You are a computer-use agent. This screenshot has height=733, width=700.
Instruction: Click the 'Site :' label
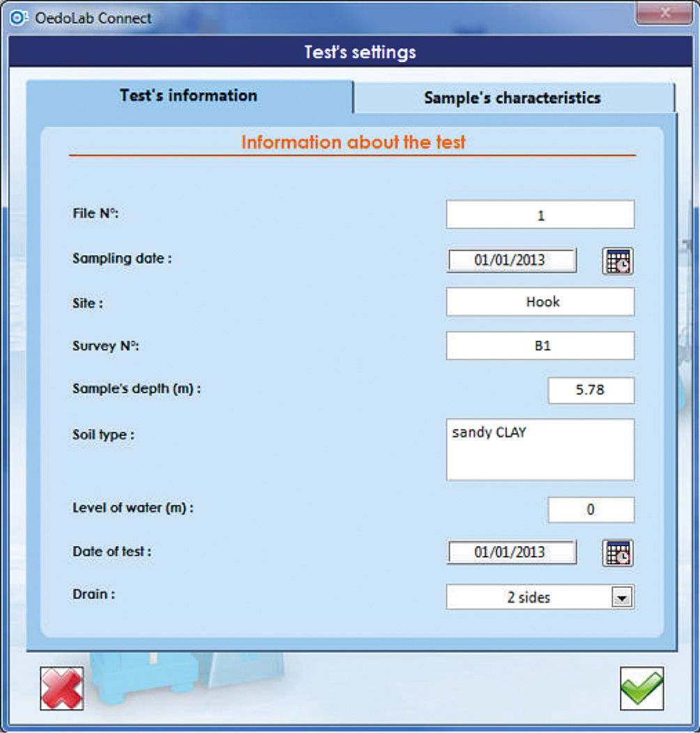87,303
